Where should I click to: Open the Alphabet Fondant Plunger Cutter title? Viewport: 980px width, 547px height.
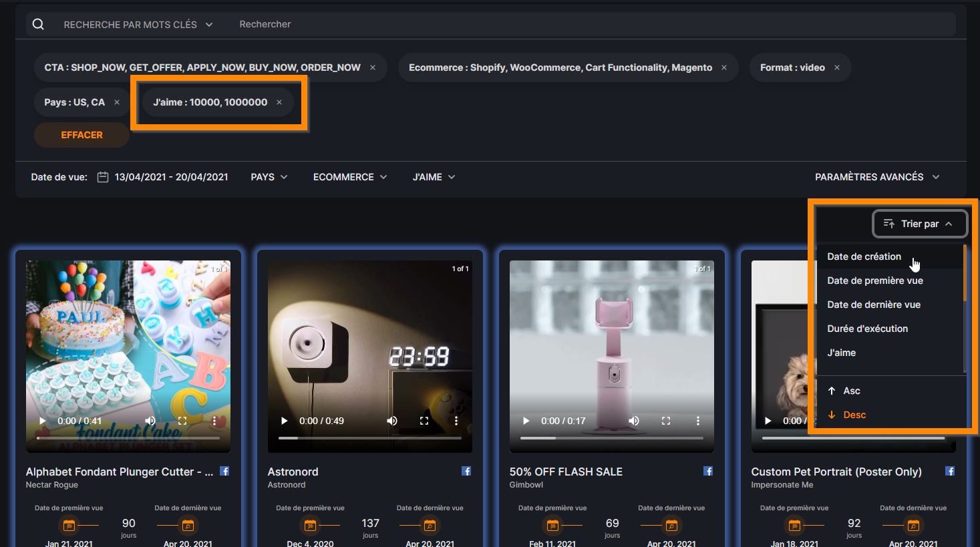click(x=120, y=472)
